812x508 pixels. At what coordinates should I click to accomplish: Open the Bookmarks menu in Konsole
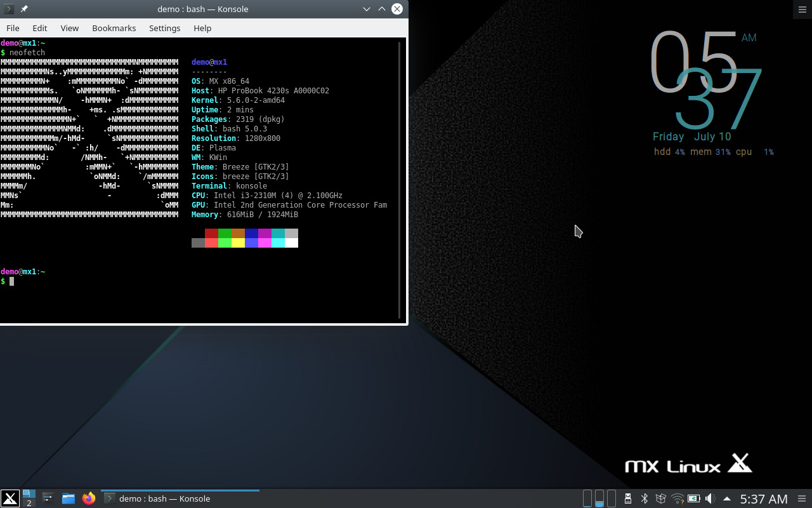click(114, 28)
